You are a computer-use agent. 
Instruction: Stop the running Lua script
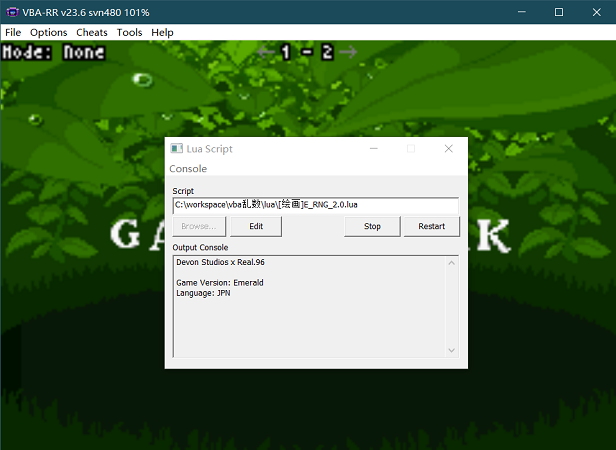372,226
